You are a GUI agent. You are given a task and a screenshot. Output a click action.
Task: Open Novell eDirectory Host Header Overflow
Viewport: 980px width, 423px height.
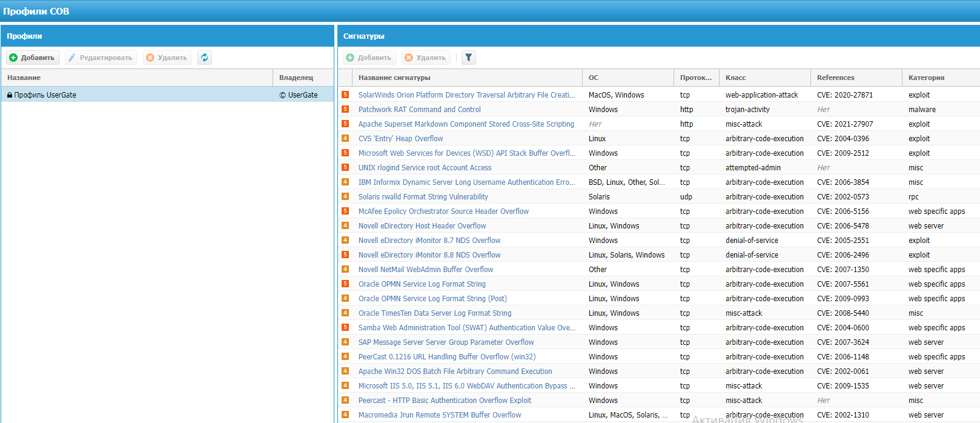click(x=422, y=225)
